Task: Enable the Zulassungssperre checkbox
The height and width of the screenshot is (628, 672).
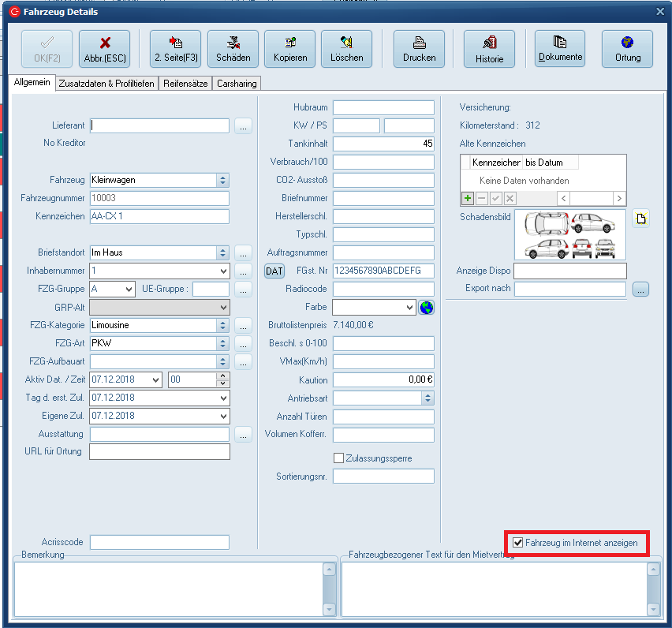Action: [x=339, y=458]
